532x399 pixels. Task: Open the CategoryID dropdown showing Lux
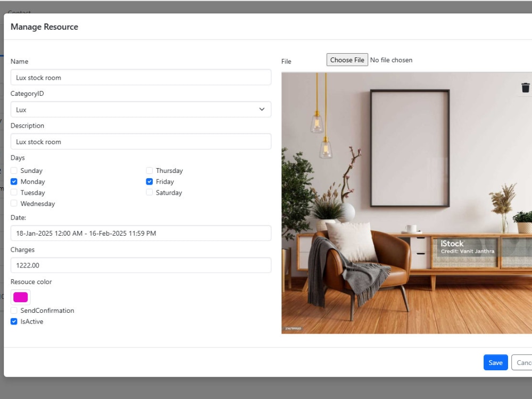tap(141, 109)
